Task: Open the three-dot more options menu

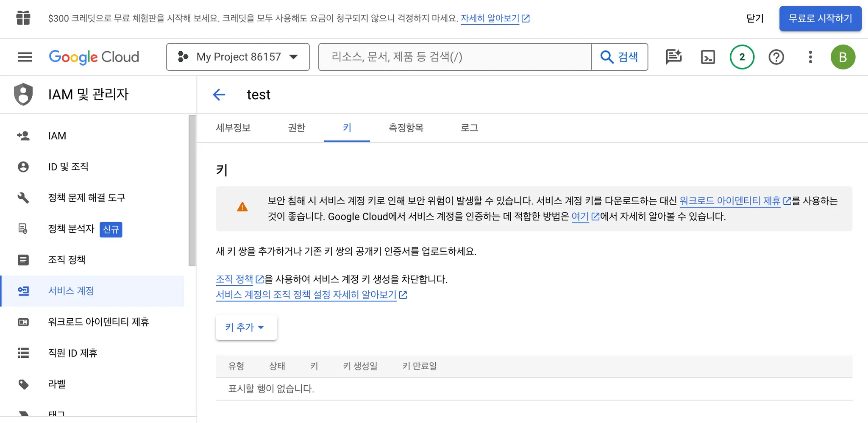Action: click(810, 57)
